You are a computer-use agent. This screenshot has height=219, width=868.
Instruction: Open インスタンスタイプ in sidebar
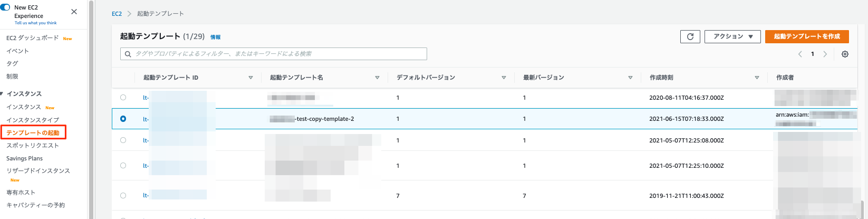33,120
